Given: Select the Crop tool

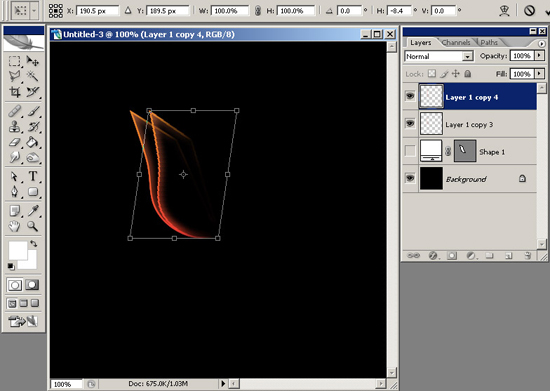Looking at the screenshot, I should coord(14,92).
